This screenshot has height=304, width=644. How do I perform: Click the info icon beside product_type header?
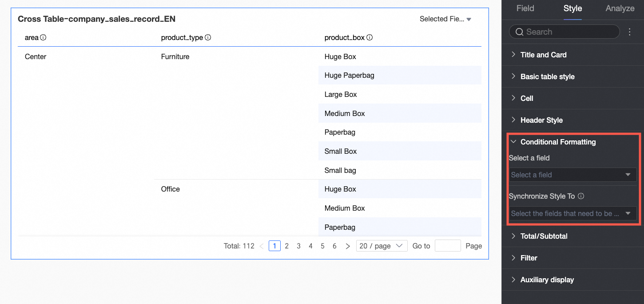pos(208,38)
